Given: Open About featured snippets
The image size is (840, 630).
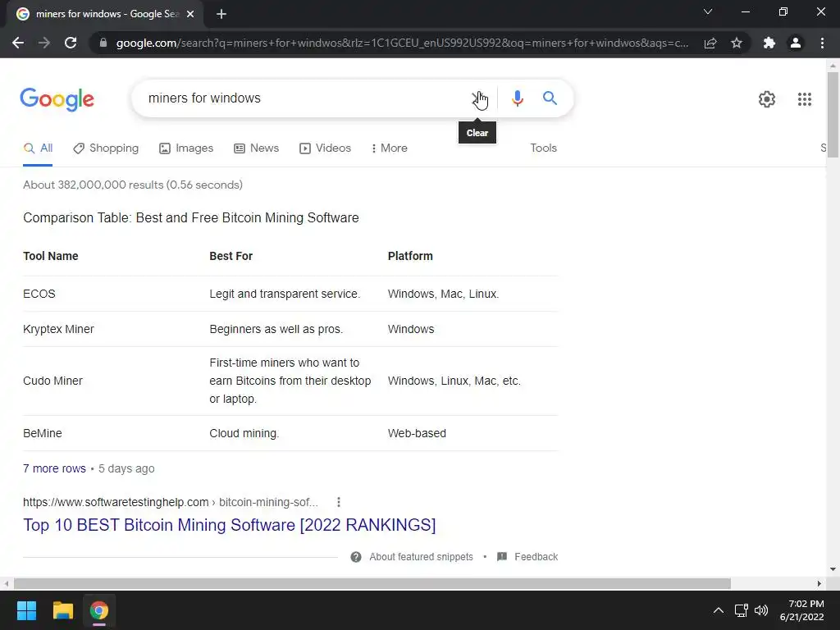Looking at the screenshot, I should pos(421,557).
